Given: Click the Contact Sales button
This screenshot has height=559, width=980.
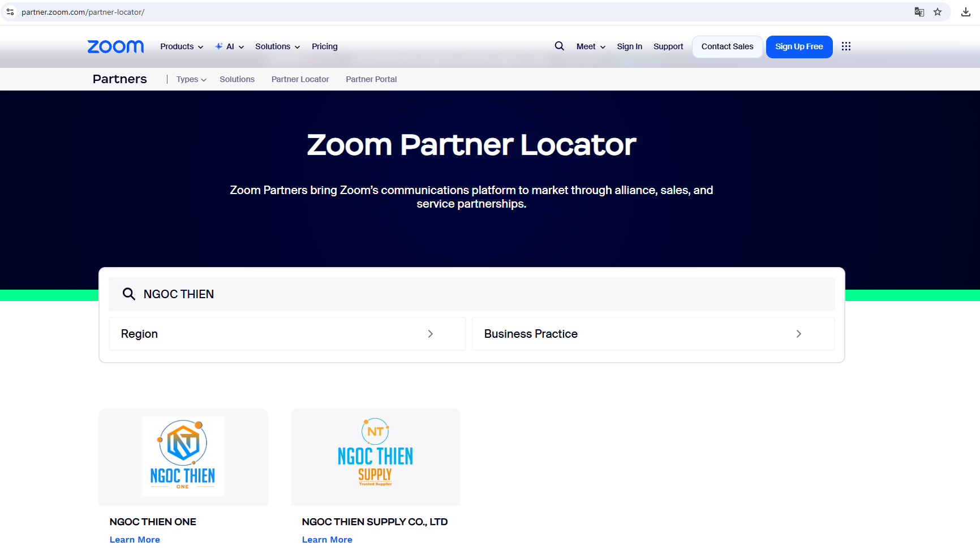Looking at the screenshot, I should (727, 46).
